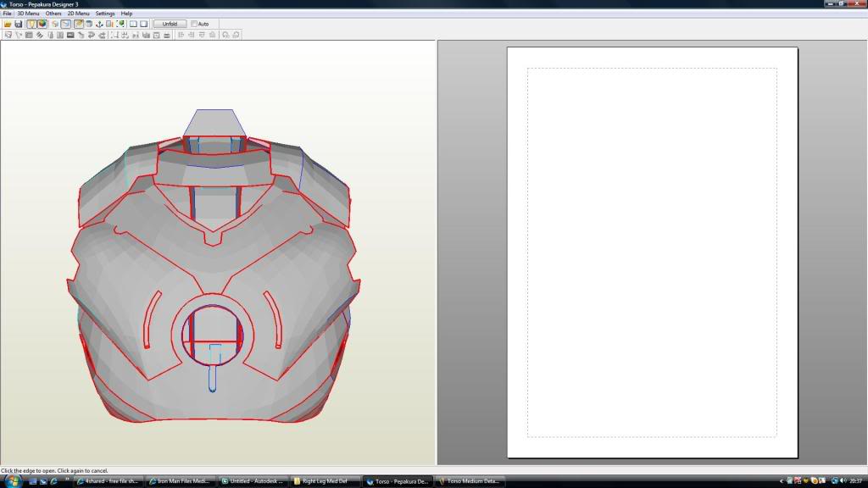Click the undo arrow icon in the second toolbar row

pyautogui.click(x=91, y=35)
